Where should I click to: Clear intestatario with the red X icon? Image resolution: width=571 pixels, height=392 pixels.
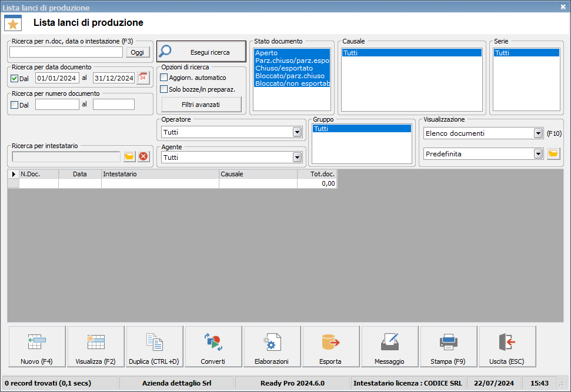point(143,156)
